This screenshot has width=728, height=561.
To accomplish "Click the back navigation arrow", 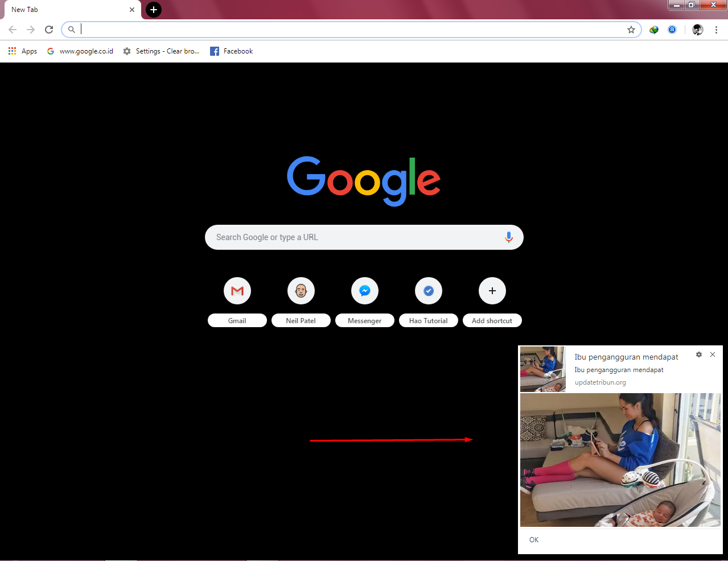I will coord(12,30).
